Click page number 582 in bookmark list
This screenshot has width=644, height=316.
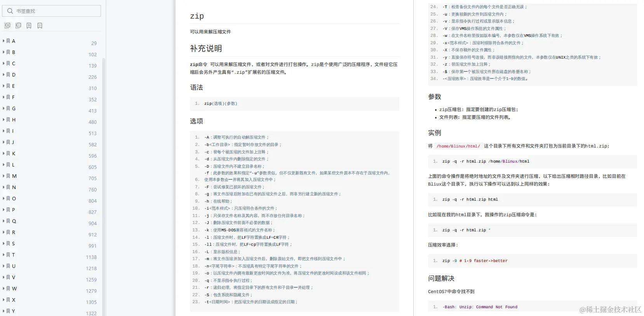pyautogui.click(x=92, y=144)
